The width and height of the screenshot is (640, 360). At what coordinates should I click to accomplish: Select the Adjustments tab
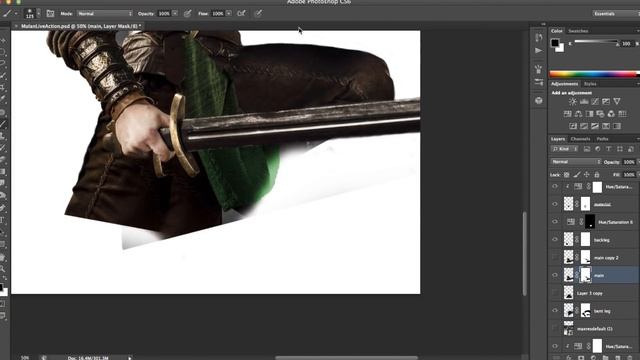tap(564, 84)
